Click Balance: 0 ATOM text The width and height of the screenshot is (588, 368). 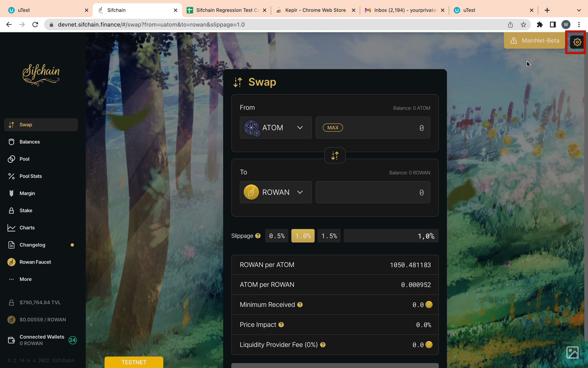(x=412, y=108)
